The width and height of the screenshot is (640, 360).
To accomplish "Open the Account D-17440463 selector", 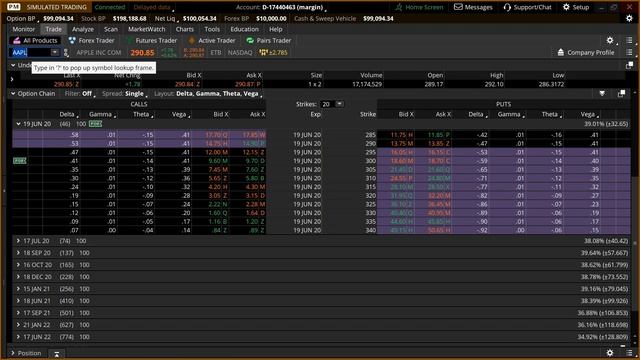I will pyautogui.click(x=281, y=7).
